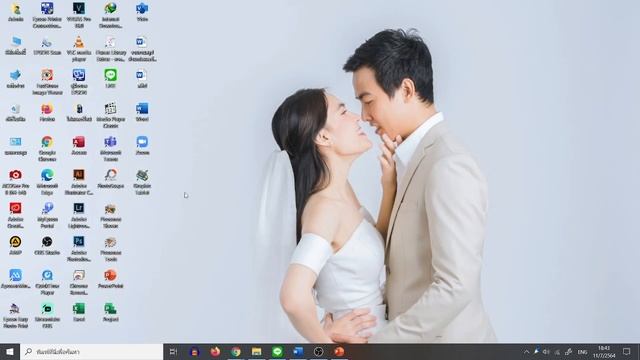Open Apowersoft desktop shortcut
This screenshot has width=640, height=360.
[x=16, y=279]
